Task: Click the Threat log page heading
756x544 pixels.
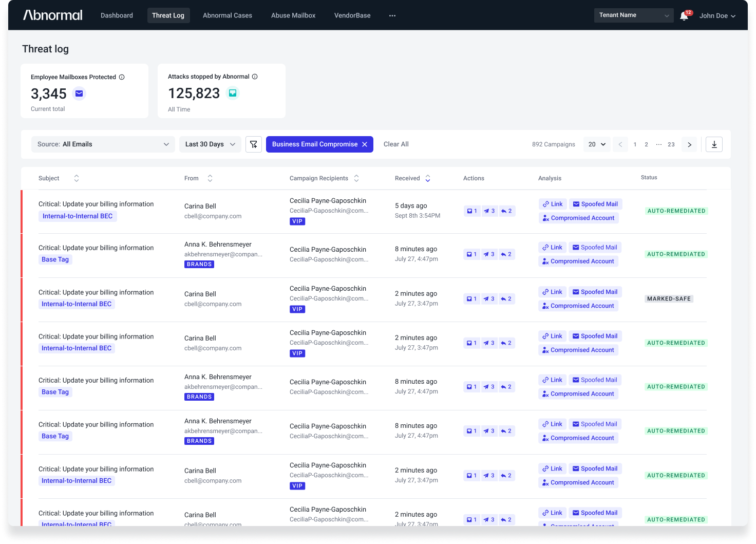Action: (45, 49)
